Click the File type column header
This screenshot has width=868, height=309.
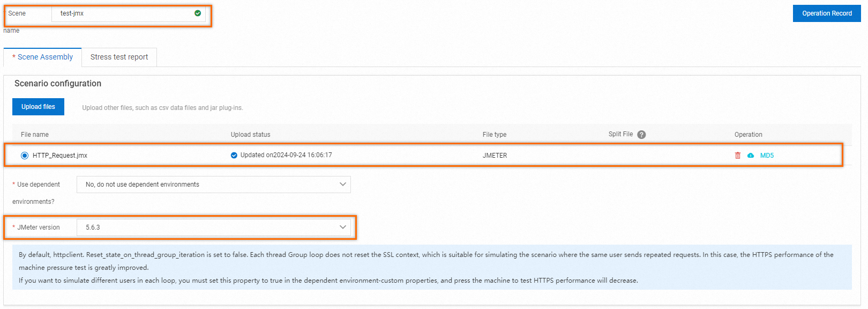[494, 135]
